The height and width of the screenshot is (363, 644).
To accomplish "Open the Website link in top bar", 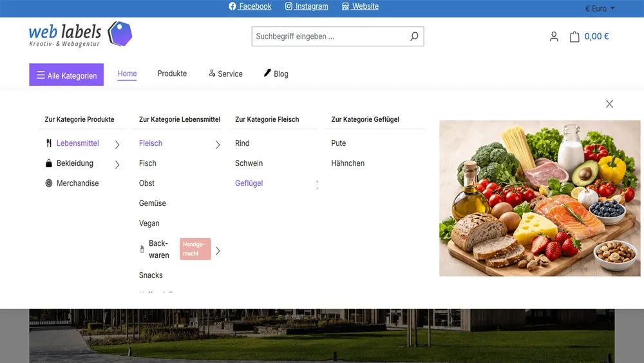I will (x=360, y=6).
